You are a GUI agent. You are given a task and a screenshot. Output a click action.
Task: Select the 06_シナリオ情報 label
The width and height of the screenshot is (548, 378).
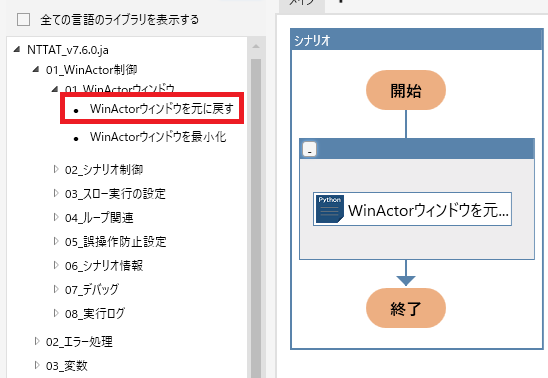(104, 266)
